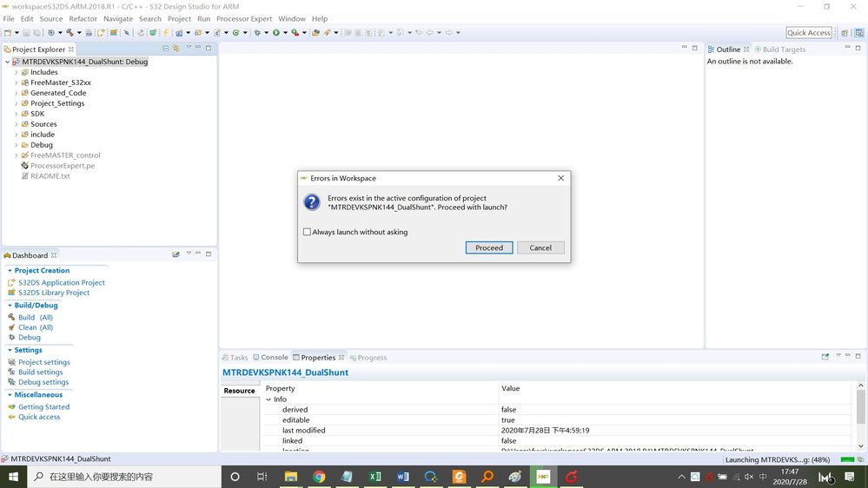Expand the FreeMaster_S32xx folder node
868x488 pixels.
[16, 83]
